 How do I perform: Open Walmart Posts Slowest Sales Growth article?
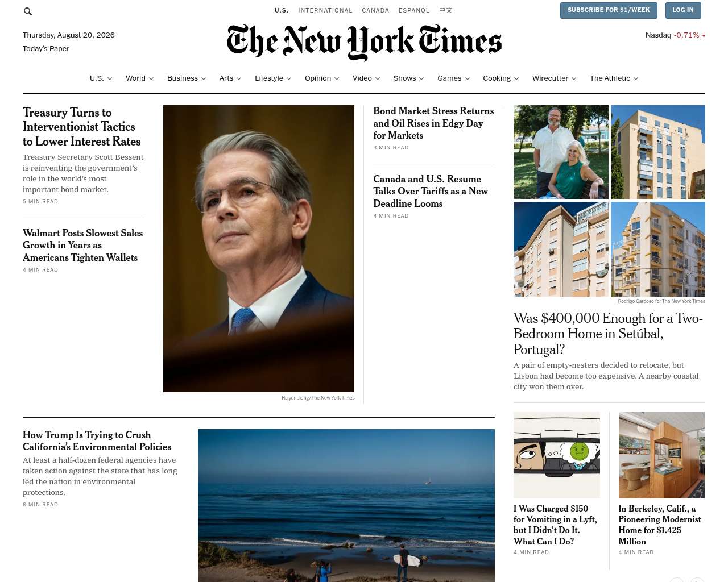pyautogui.click(x=82, y=245)
